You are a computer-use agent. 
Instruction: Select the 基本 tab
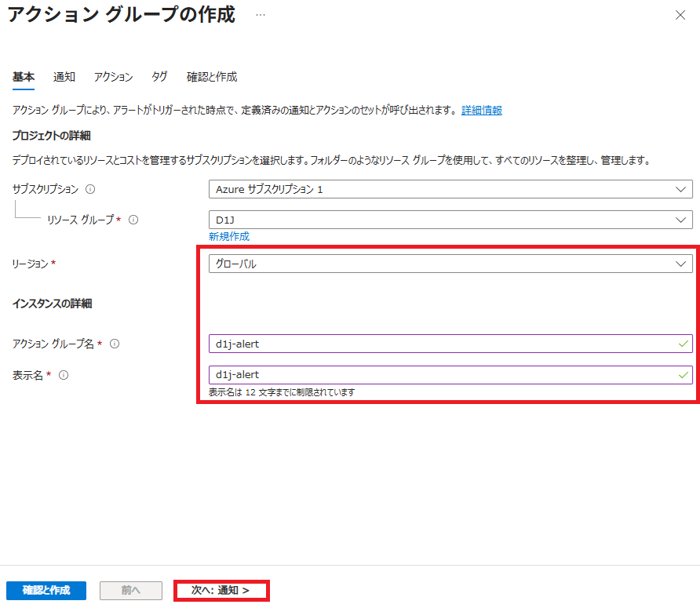(24, 77)
